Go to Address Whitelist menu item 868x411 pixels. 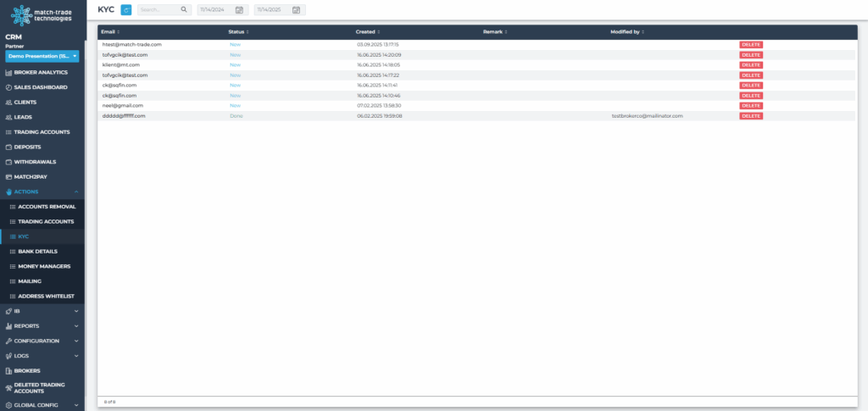(46, 296)
